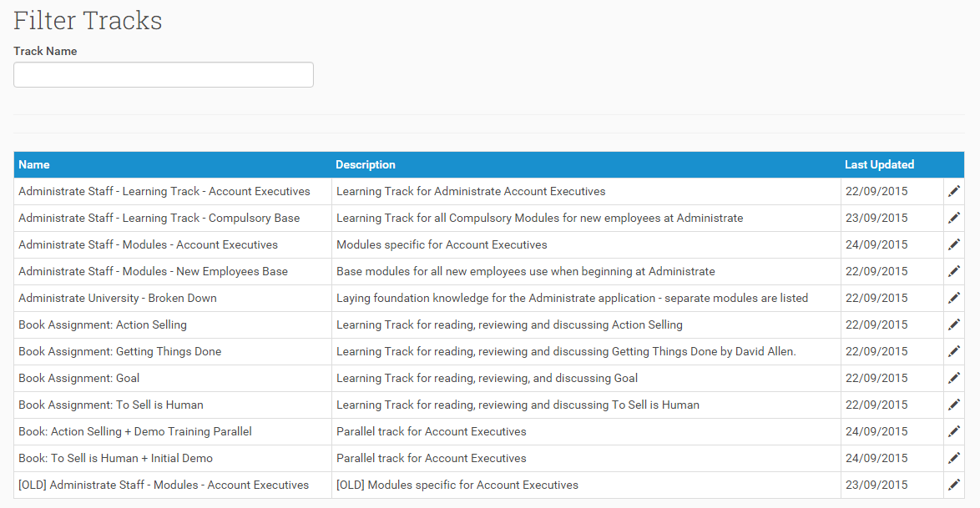This screenshot has height=508, width=980.
Task: Click date 24/09/2015 in Initial Demo row
Action: [876, 458]
